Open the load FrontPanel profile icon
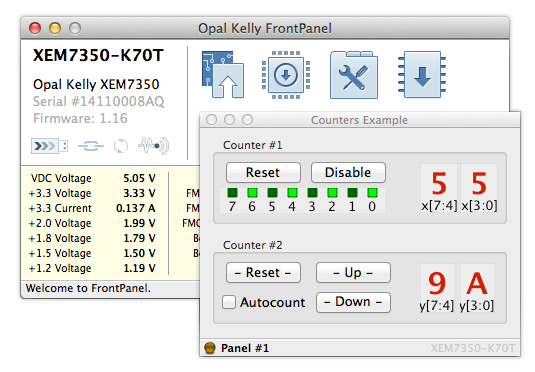Screen dimensions: 535x372 point(222,74)
